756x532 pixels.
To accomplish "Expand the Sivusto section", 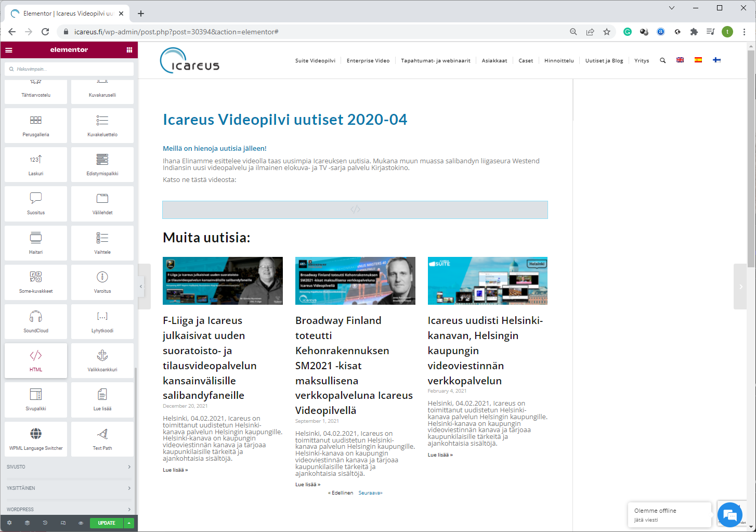I will pyautogui.click(x=69, y=466).
